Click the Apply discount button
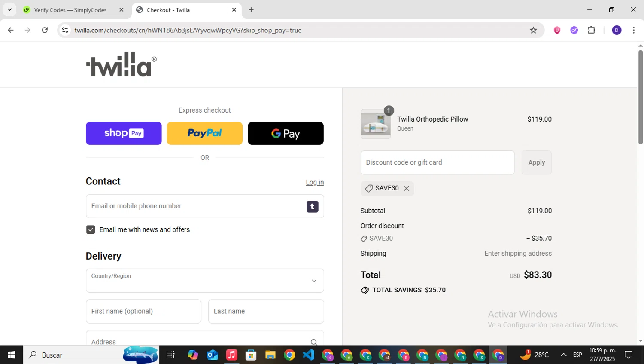Screen dimensions: 644x364 pyautogui.click(x=537, y=162)
